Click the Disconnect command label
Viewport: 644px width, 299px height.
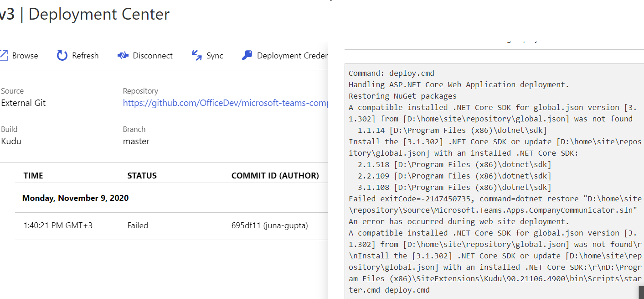click(x=152, y=55)
